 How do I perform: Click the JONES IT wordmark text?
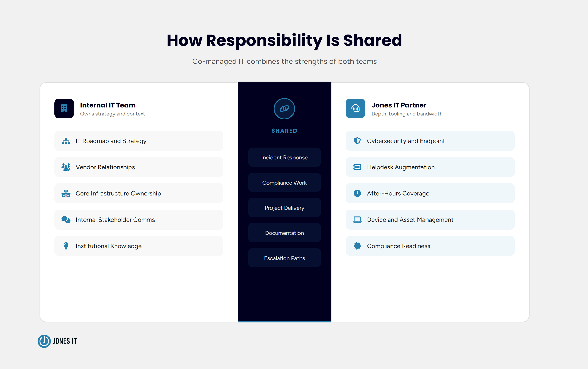[65, 341]
